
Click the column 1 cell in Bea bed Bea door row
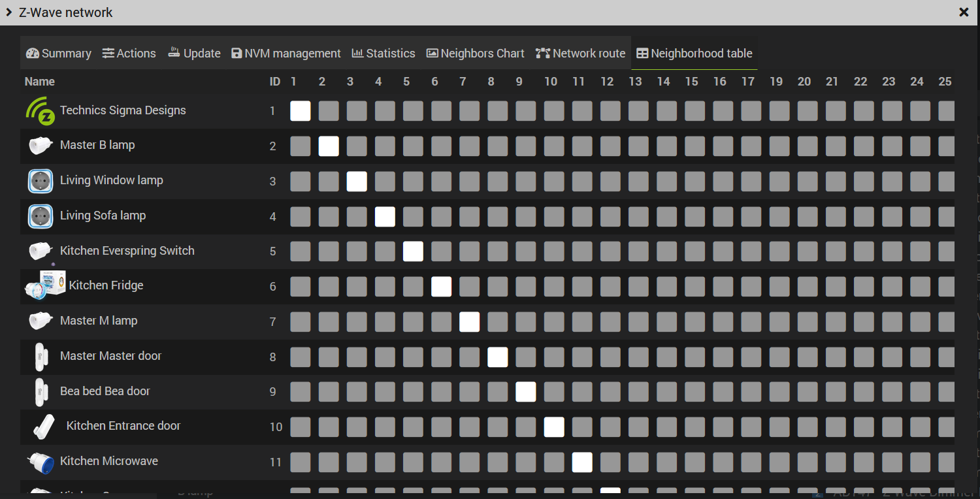[301, 392]
